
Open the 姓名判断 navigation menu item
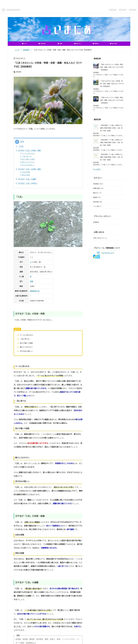pyautogui.click(x=113, y=43)
